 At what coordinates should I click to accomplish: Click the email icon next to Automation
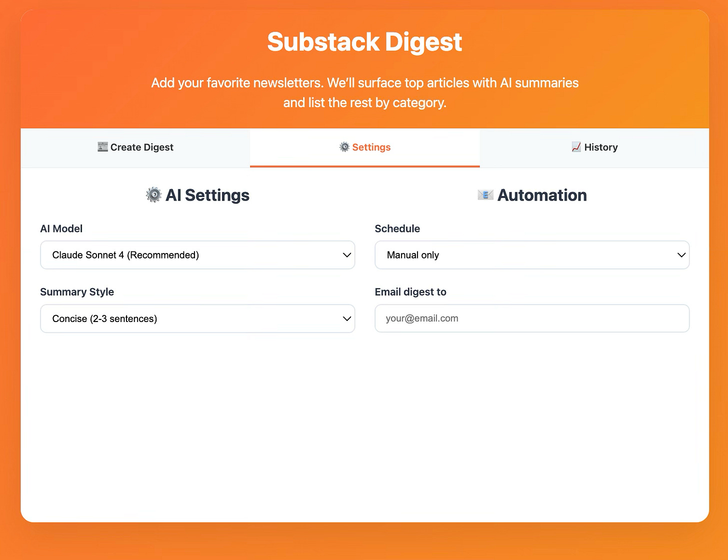485,195
